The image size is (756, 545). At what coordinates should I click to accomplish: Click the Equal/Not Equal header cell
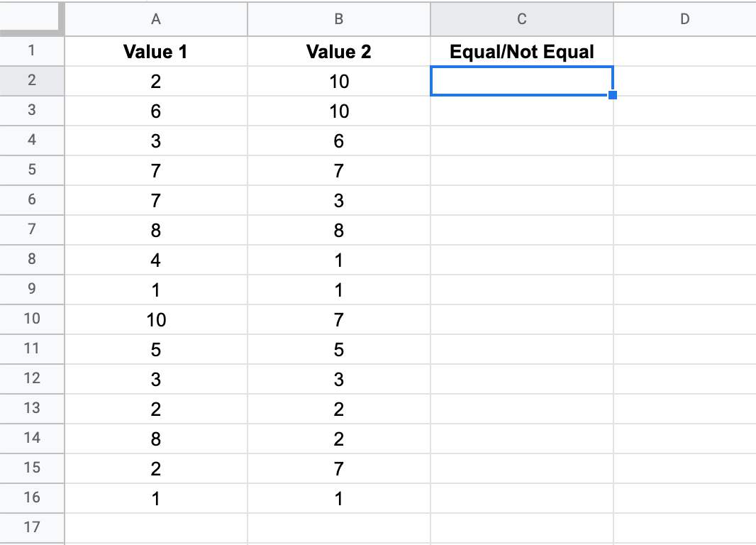[521, 51]
